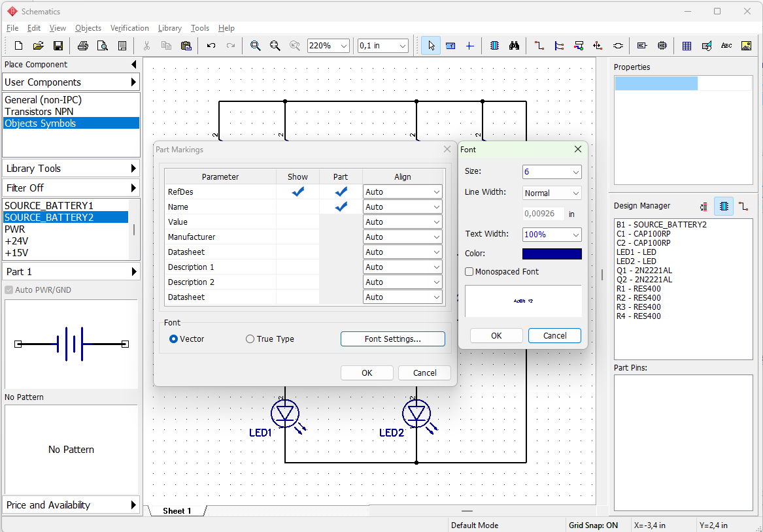Click the hierarchy block tool
Image resolution: width=763 pixels, height=532 pixels.
coord(642,46)
